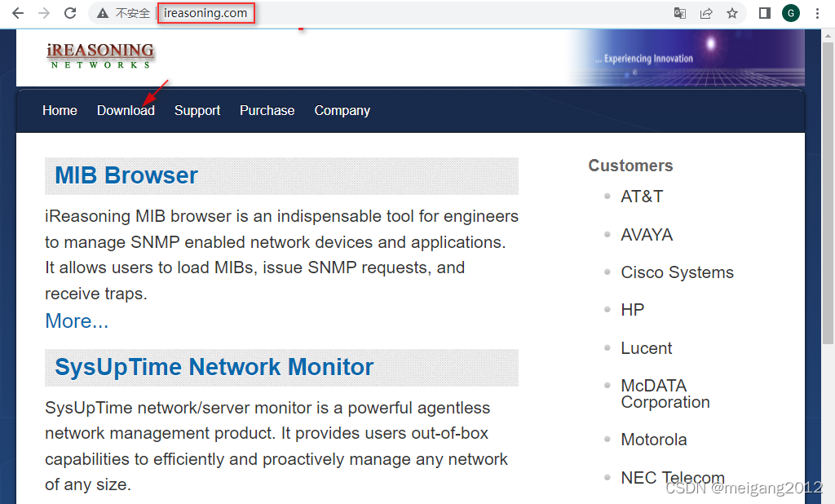Click the browser forward arrow
835x504 pixels.
click(x=44, y=13)
